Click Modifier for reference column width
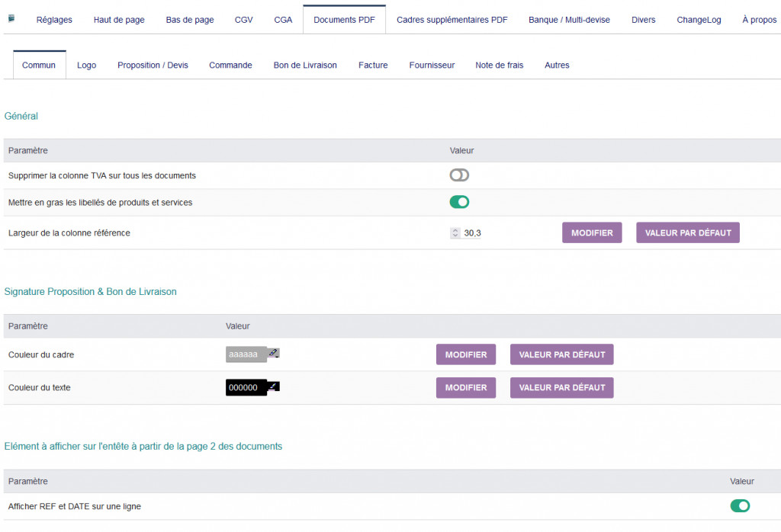Viewport: 781px width, 532px height. tap(592, 233)
